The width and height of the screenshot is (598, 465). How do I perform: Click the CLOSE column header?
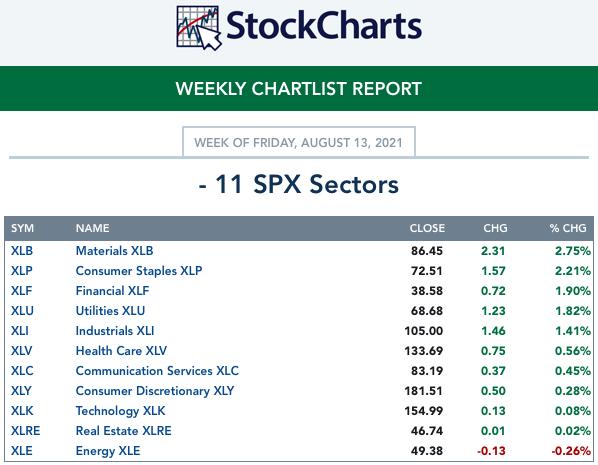click(427, 228)
